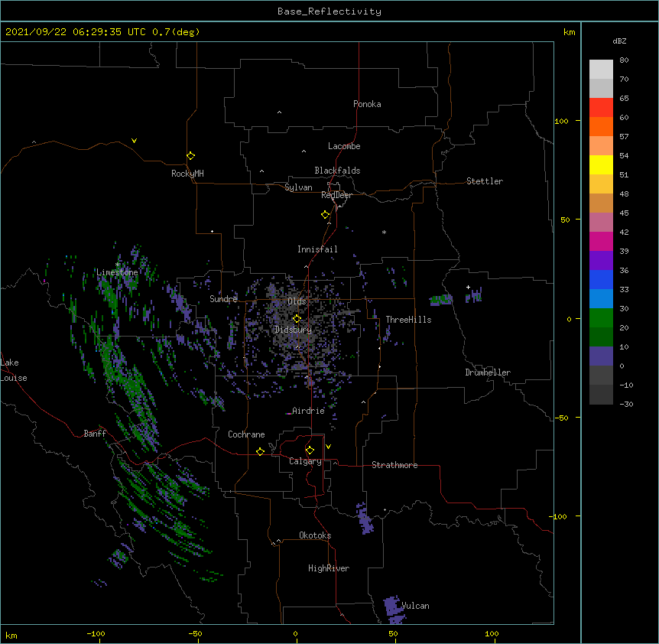The width and height of the screenshot is (659, 644).
Task: Click the km unit label at top right
Action: [569, 32]
